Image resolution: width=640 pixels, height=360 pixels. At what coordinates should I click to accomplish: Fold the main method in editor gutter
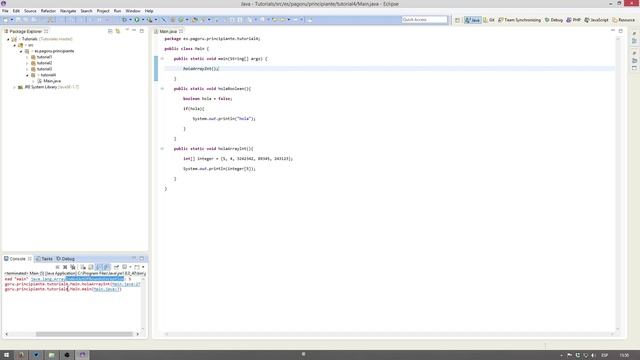click(x=162, y=59)
